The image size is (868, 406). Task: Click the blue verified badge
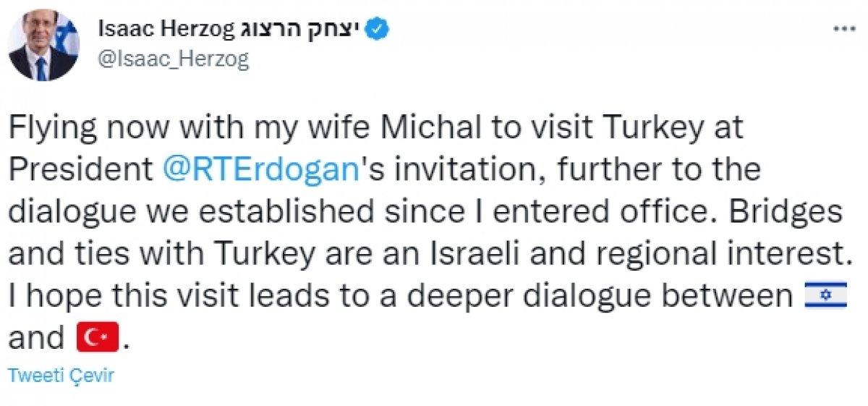380,30
